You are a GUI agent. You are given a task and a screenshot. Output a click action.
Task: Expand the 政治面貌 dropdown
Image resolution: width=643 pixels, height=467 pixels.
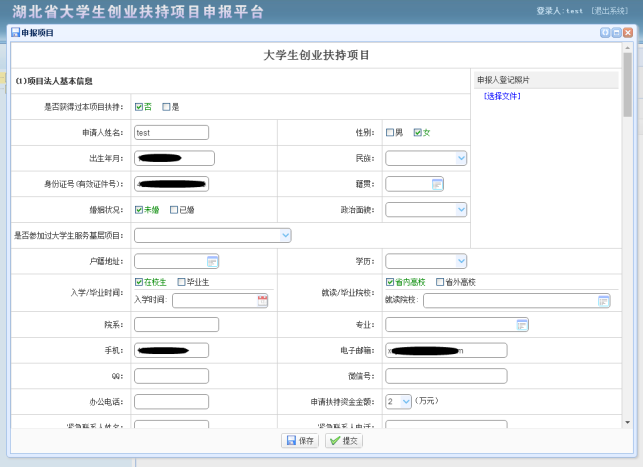[461, 210]
